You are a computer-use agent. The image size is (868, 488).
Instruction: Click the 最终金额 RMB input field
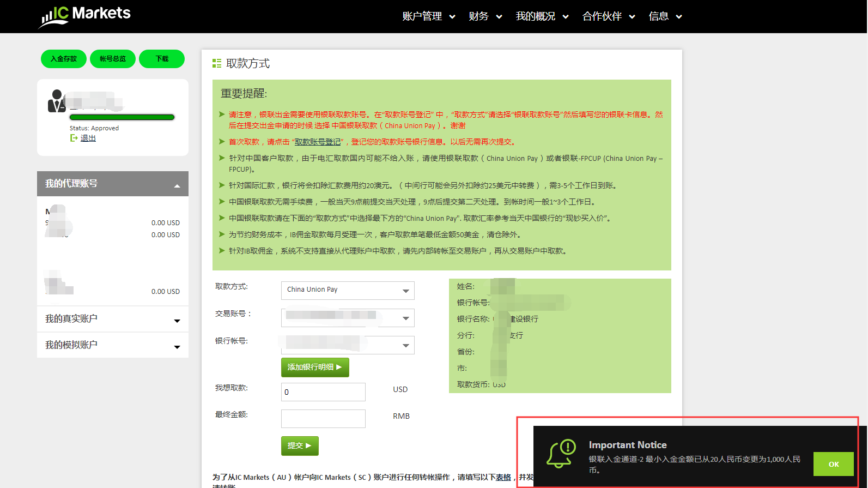point(323,419)
